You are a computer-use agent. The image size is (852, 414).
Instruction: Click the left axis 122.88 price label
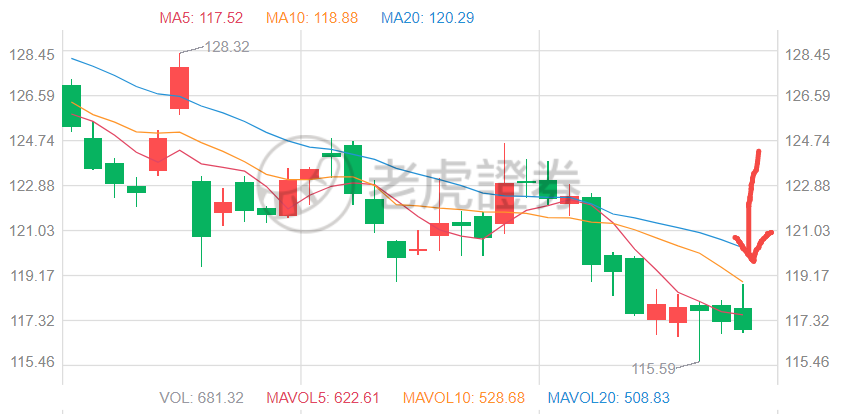32,186
